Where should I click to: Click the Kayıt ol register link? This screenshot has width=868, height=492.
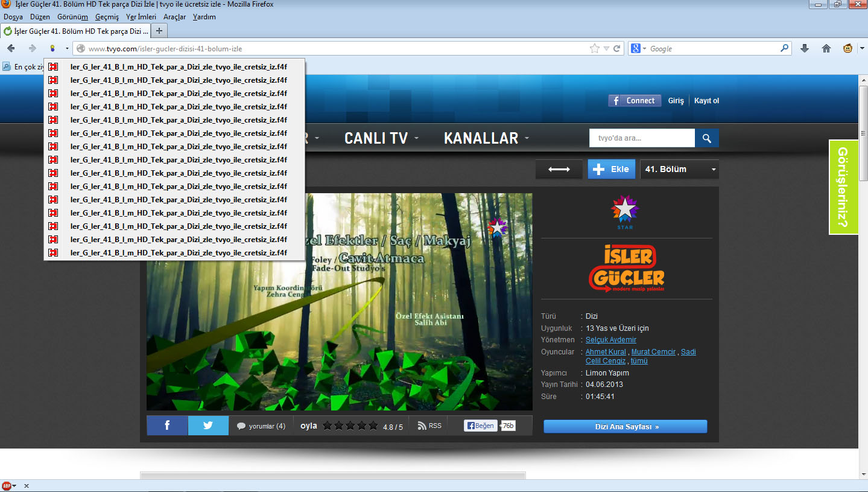click(706, 101)
